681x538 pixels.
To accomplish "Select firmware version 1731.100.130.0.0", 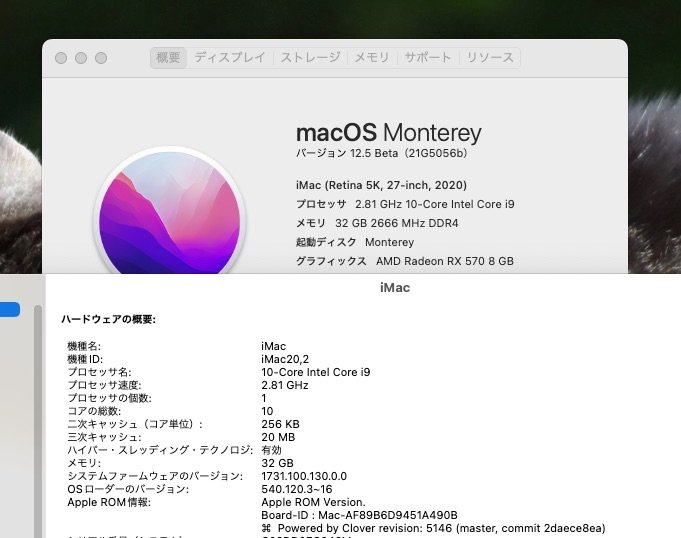I will point(304,476).
